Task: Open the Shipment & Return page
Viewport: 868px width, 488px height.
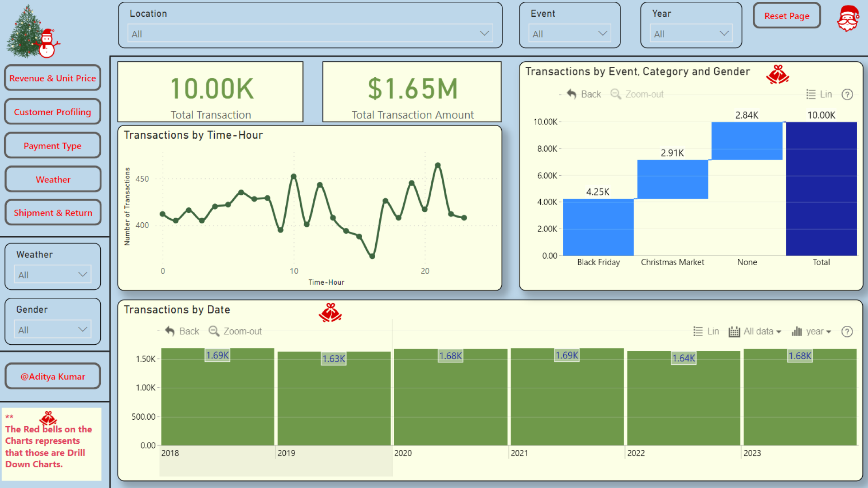Action: (x=52, y=213)
